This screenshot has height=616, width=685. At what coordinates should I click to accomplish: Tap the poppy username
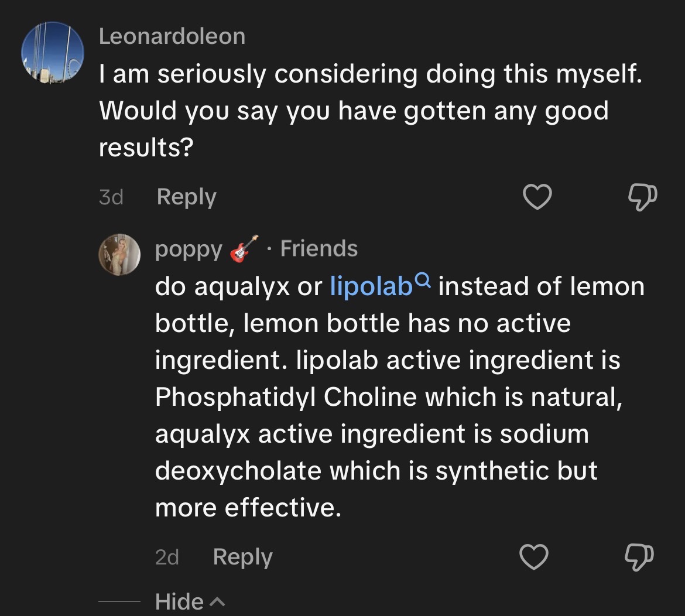[x=189, y=249]
